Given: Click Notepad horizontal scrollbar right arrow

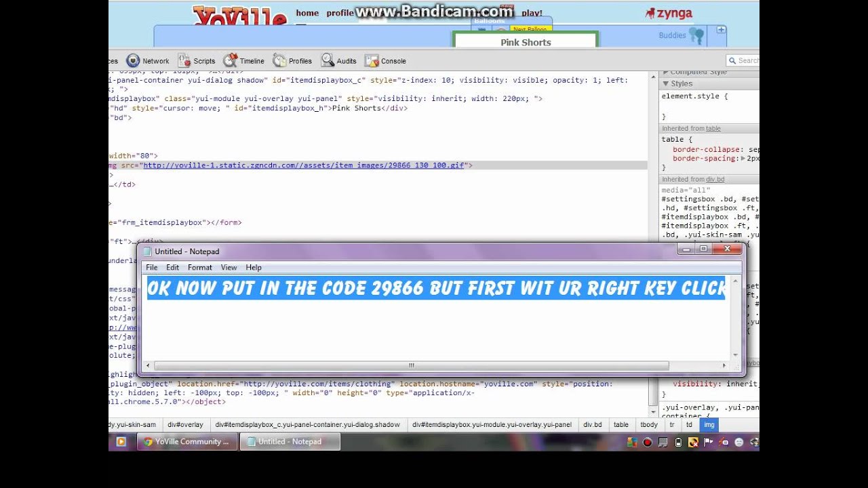Looking at the screenshot, I should click(x=724, y=366).
